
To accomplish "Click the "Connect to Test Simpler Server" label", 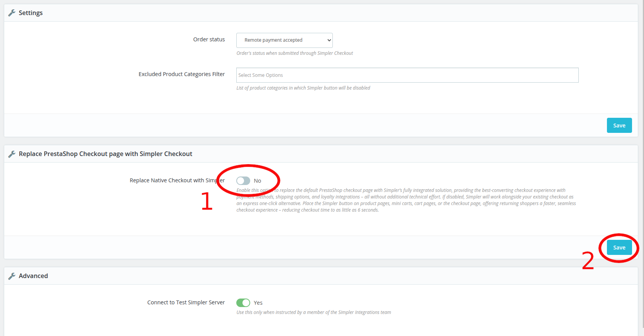I will click(x=186, y=302).
